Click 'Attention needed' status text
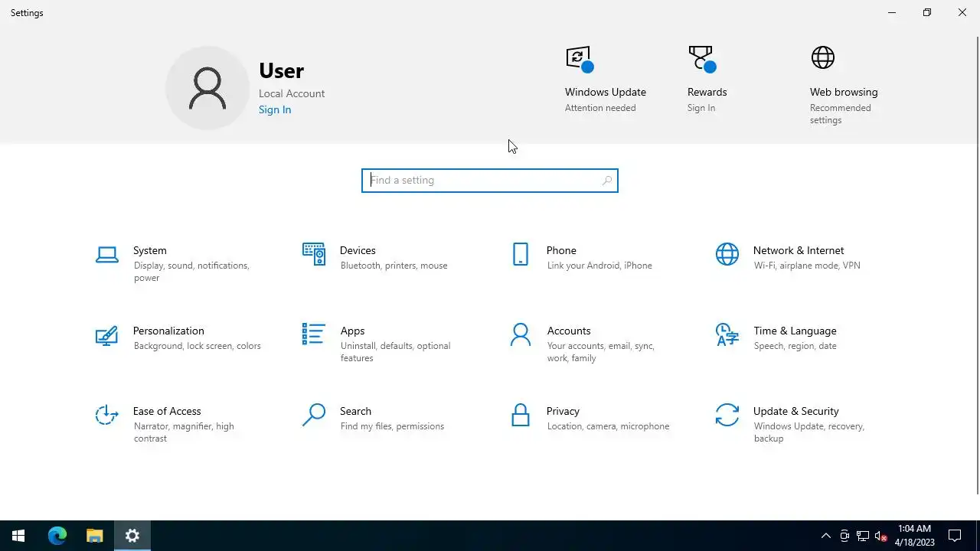 (x=600, y=108)
